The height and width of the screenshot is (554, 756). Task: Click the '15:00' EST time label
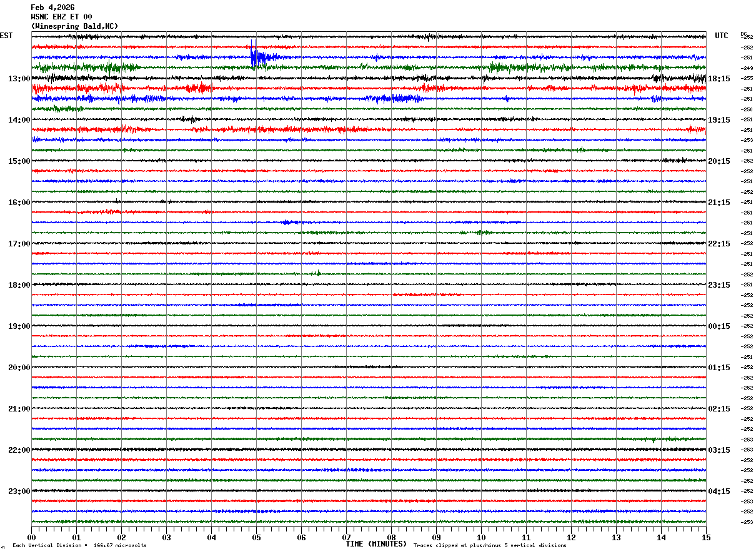[19, 161]
